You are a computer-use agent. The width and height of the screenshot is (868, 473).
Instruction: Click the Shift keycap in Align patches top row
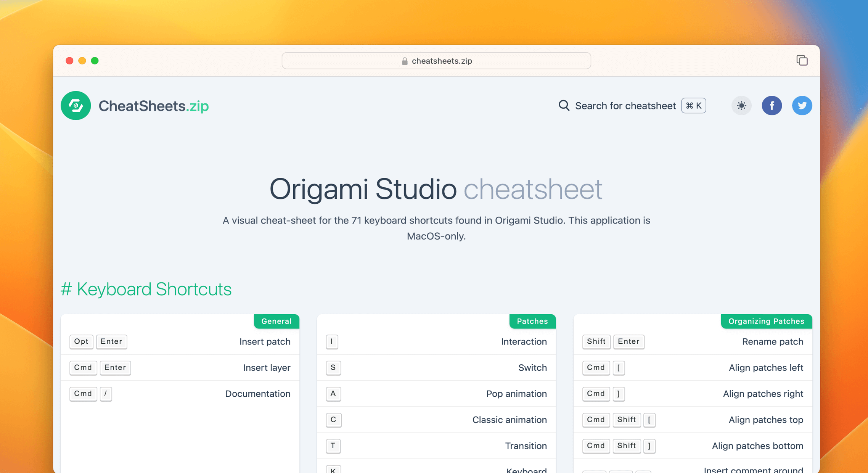627,420
